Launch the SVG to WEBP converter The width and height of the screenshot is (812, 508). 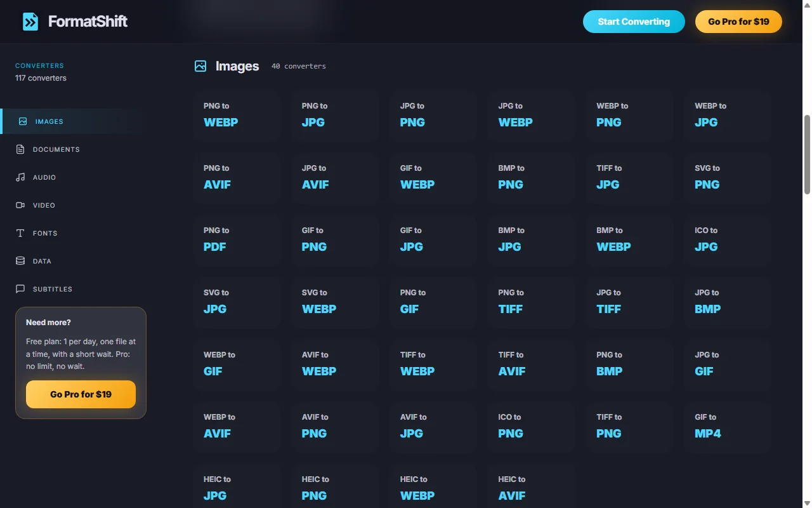336,302
